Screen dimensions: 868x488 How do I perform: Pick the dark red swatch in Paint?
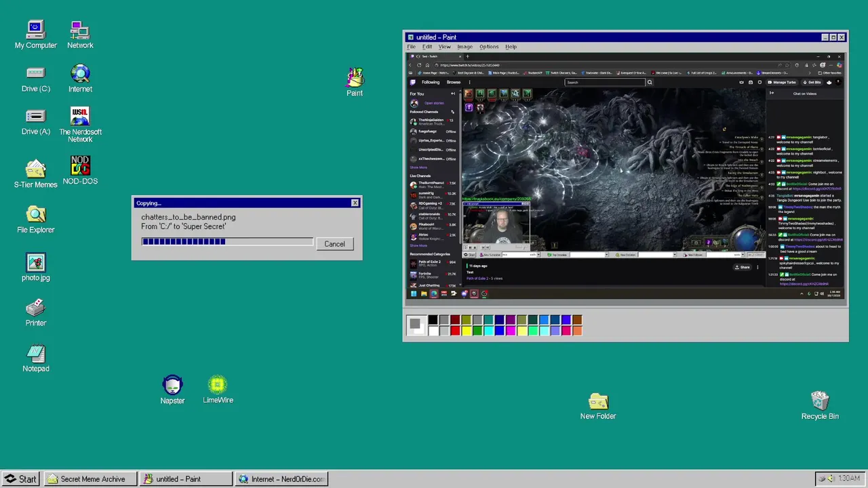(455, 320)
